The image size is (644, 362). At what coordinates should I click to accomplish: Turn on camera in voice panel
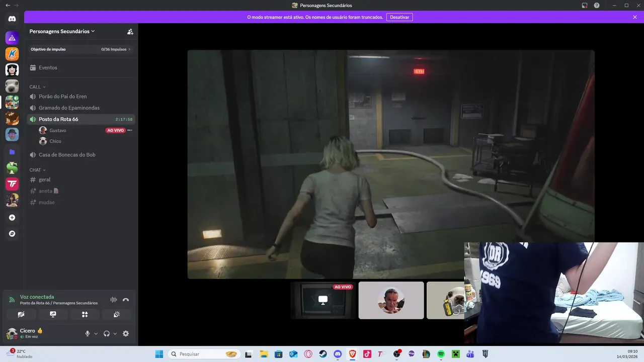[21, 314]
